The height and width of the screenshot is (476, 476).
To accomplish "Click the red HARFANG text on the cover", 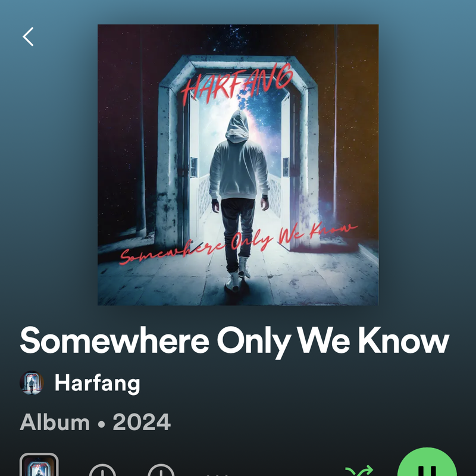I will (237, 83).
